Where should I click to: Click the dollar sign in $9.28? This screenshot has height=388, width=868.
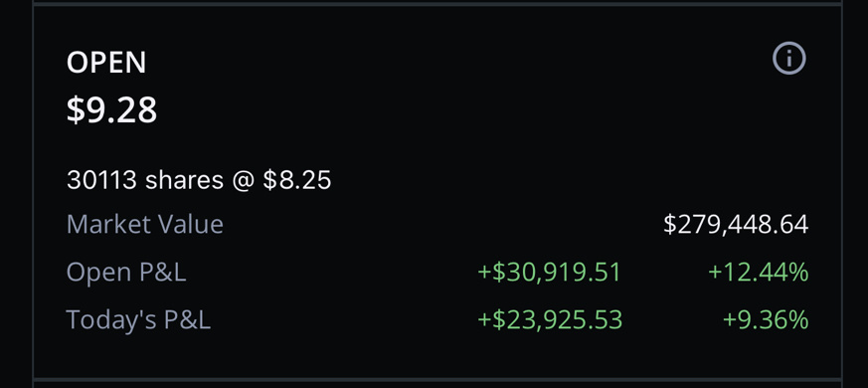[x=75, y=109]
